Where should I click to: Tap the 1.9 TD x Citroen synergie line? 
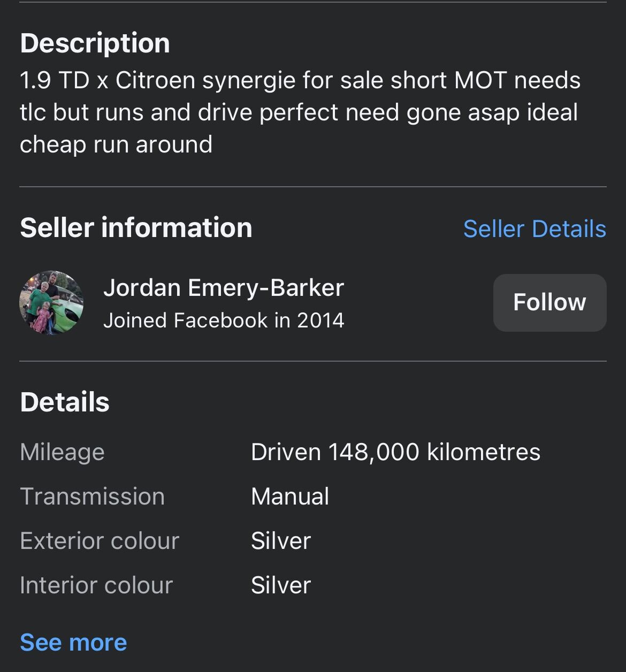coord(300,81)
